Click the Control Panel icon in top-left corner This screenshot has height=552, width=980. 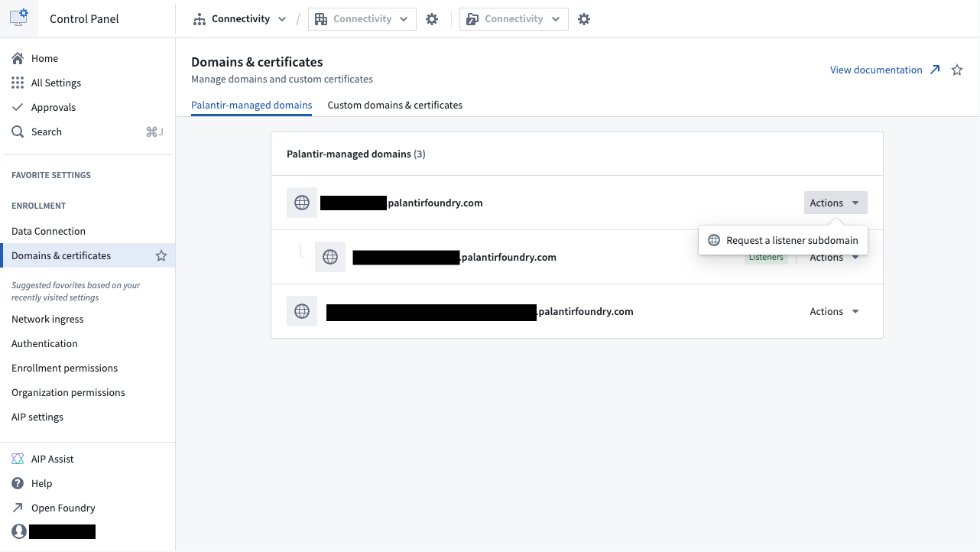coord(19,18)
